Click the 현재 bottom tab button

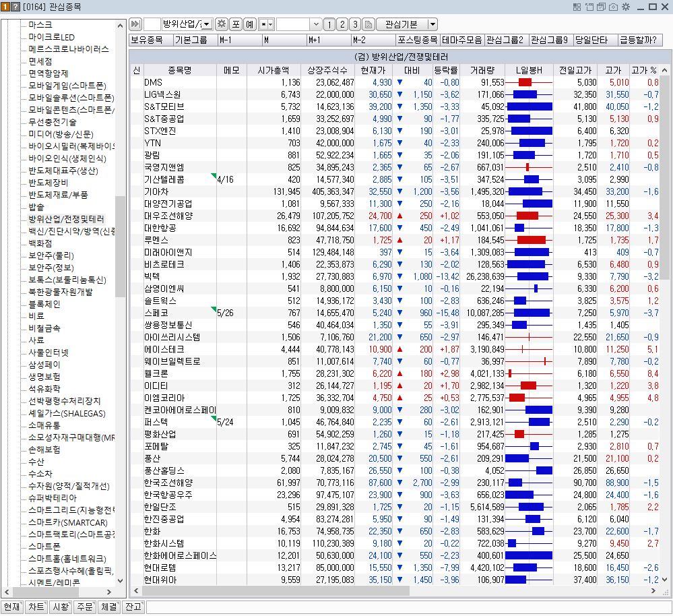pyautogui.click(x=12, y=607)
